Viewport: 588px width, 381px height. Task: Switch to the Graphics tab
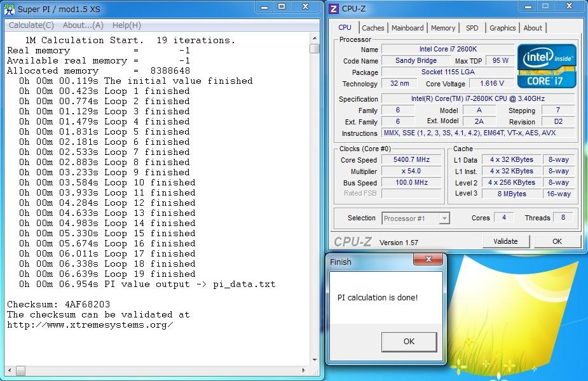click(502, 28)
